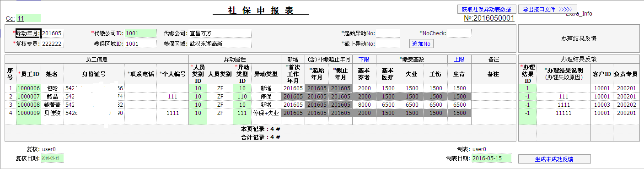Click the 导出接口文件 >>>>> button
This screenshot has height=169, width=644.
(547, 9)
